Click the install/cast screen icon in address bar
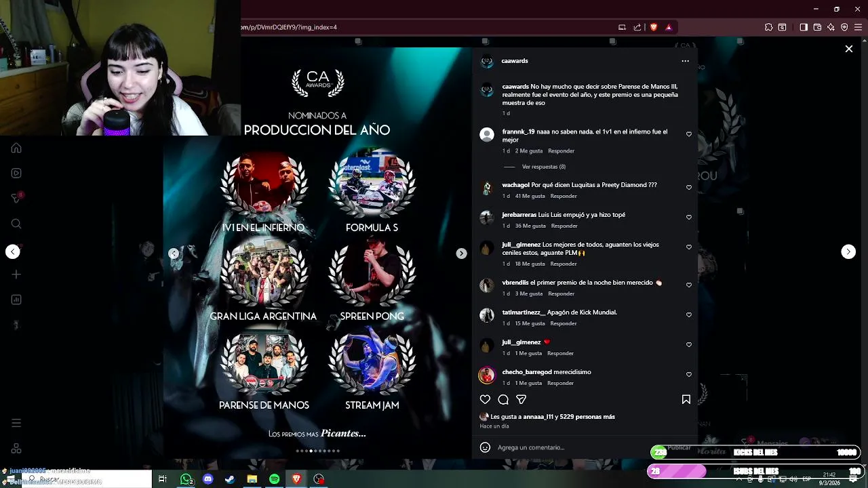 coord(622,27)
